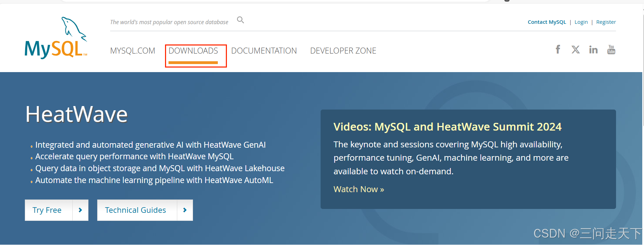Click the Register link

(x=606, y=22)
